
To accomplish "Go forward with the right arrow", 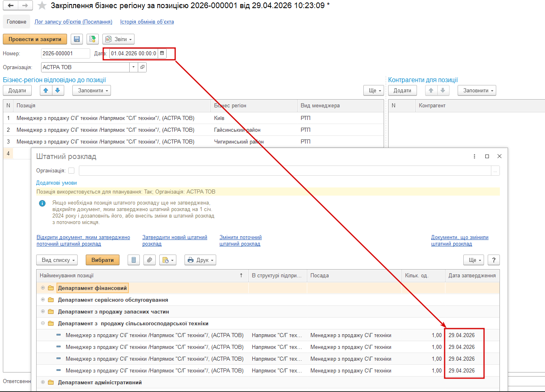I will click(x=25, y=5).
